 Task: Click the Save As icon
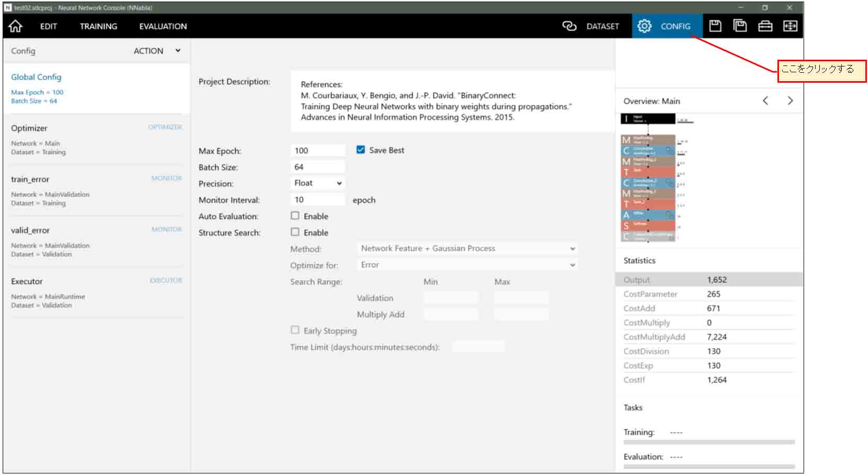click(740, 26)
